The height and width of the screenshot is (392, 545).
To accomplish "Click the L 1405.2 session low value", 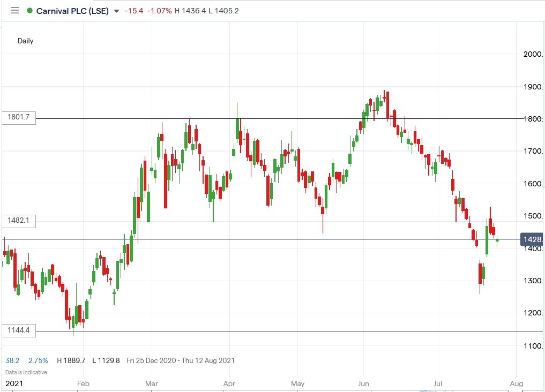I will tap(224, 10).
